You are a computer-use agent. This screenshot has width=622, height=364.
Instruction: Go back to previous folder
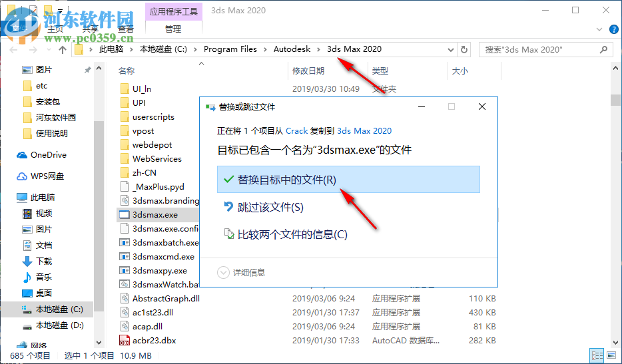coord(13,50)
